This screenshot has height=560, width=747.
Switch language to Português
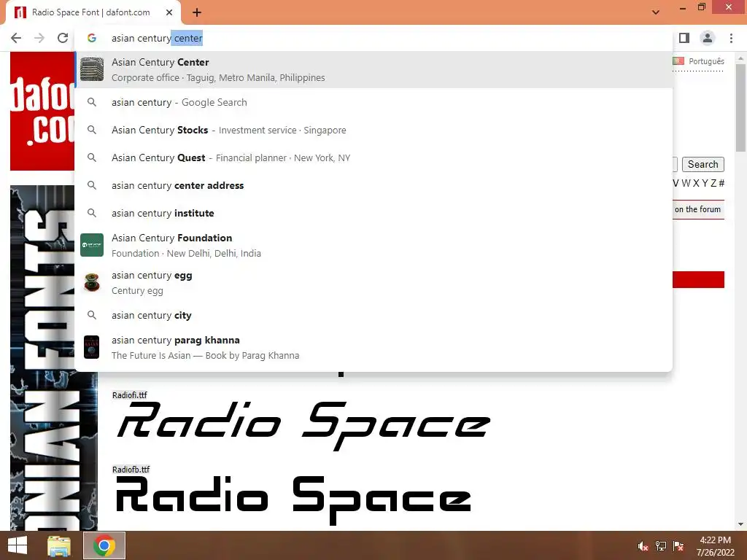tap(706, 61)
